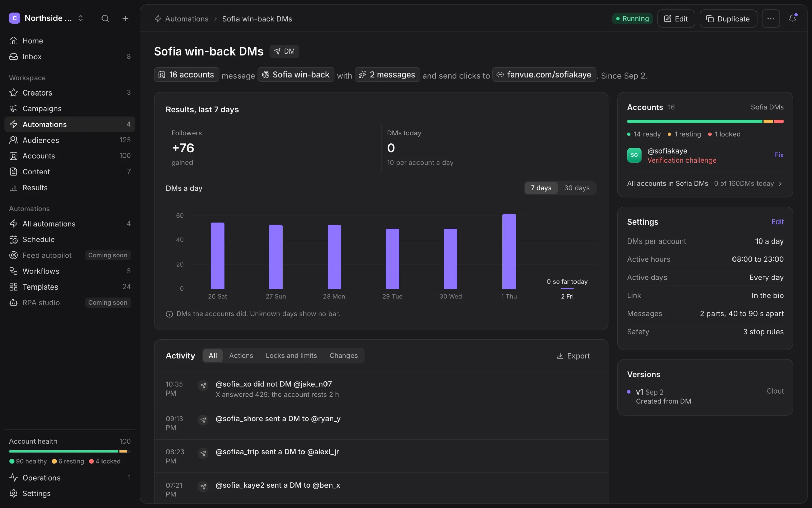The image size is (812, 508).
Task: Open the three-dot more options menu
Action: click(770, 19)
